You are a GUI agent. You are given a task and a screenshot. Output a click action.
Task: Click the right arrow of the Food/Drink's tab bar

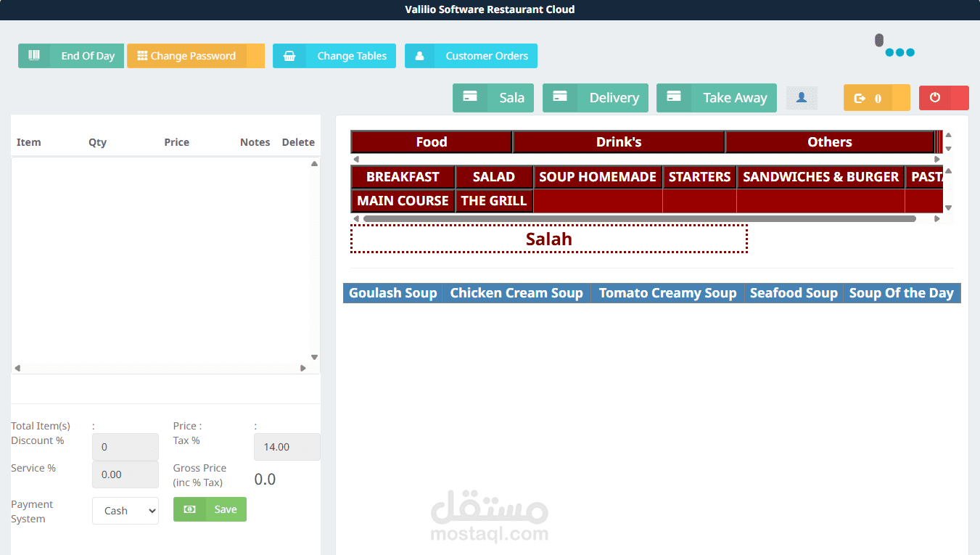[x=936, y=158]
